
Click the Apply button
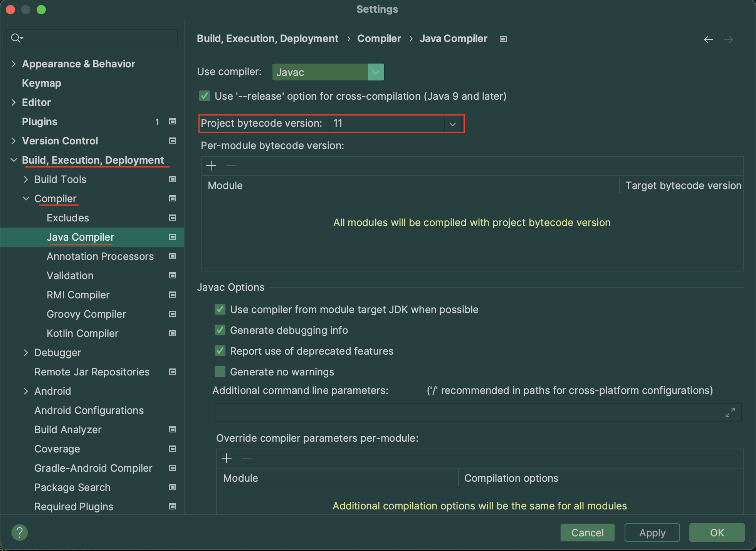pyautogui.click(x=652, y=533)
